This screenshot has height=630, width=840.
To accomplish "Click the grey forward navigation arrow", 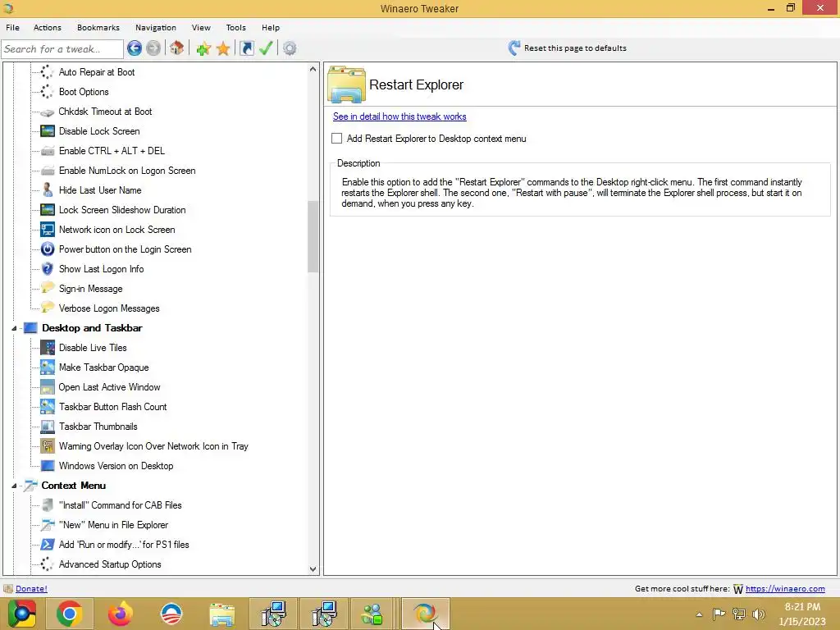I will tap(153, 48).
